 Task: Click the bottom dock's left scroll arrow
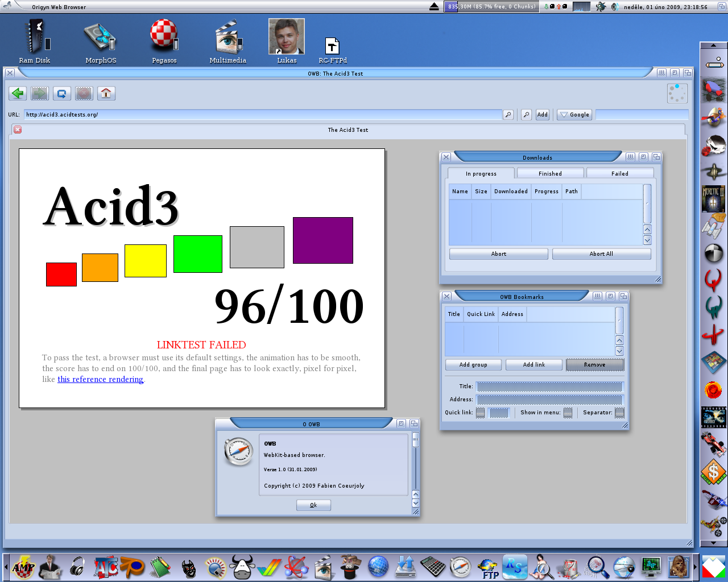(6, 567)
